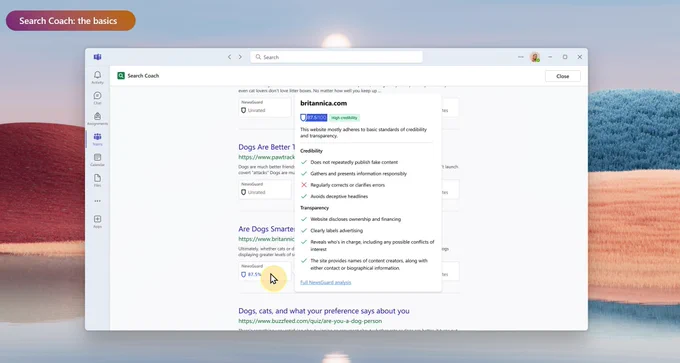
Task: Click 'Regularly corrects or clarifies errors'
Action: pos(347,185)
